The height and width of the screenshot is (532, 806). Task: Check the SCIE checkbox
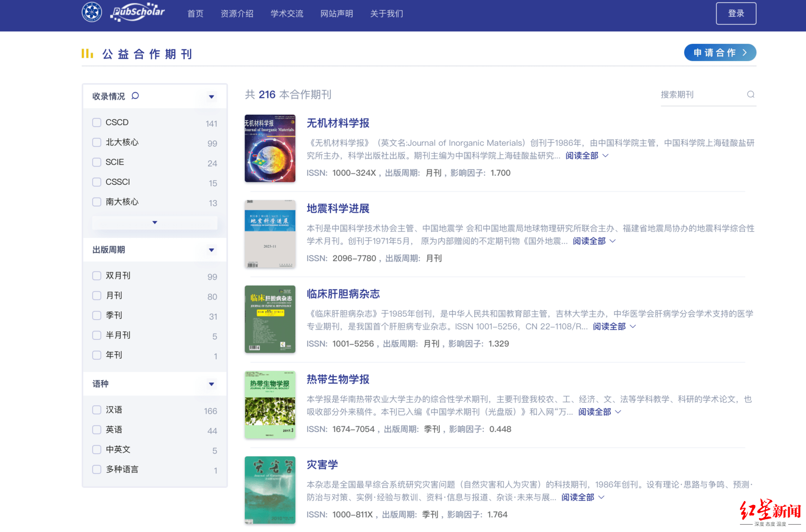tap(97, 162)
